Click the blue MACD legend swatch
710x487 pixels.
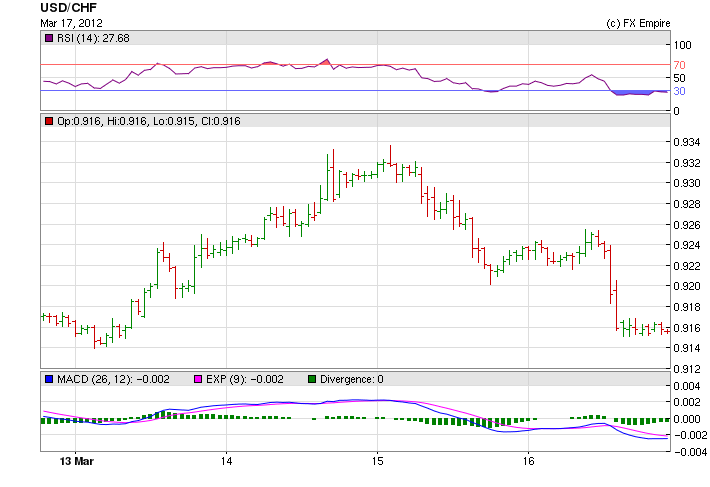tap(48, 379)
